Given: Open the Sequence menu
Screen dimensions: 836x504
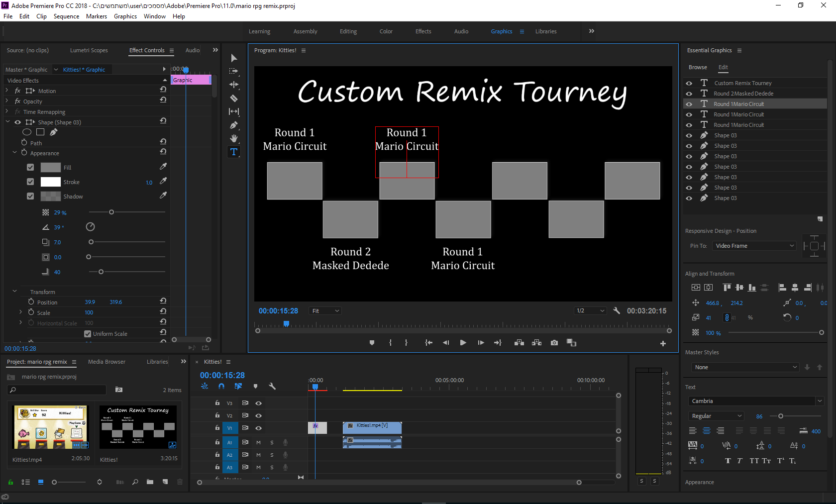Looking at the screenshot, I should [66, 16].
